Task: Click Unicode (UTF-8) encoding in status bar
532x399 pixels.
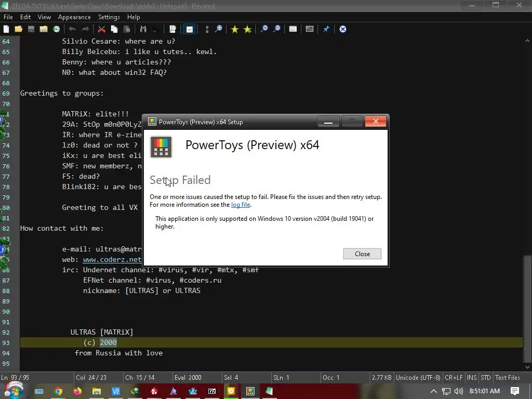Action: [x=418, y=378]
